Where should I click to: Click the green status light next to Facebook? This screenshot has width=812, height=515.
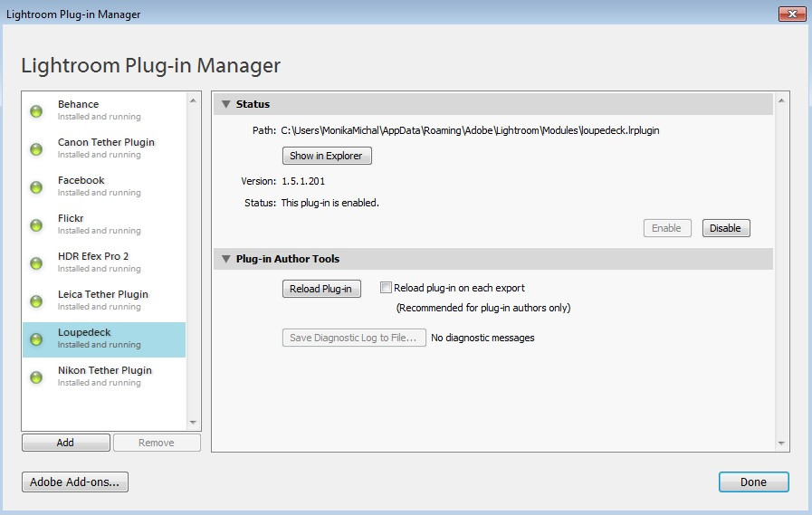click(x=36, y=186)
